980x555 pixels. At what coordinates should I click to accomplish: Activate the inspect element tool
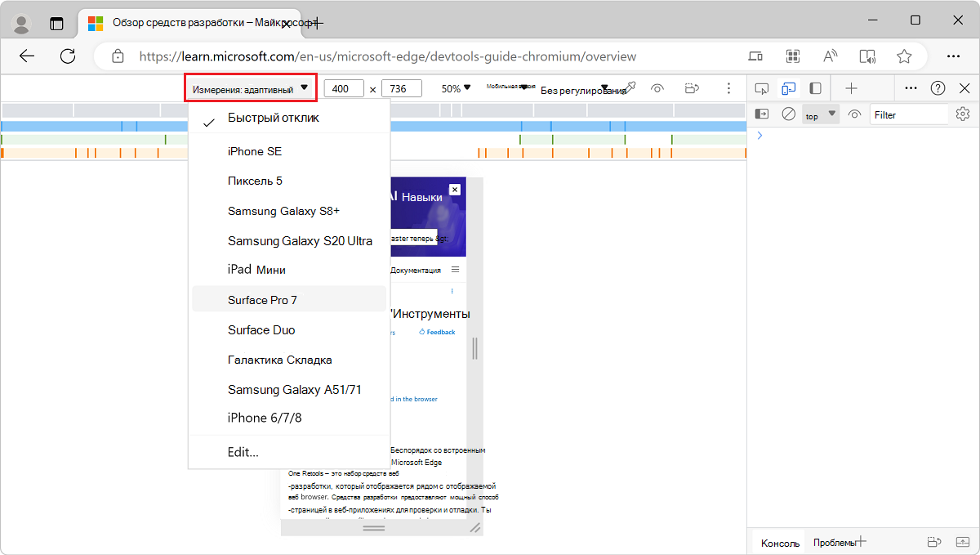point(762,88)
